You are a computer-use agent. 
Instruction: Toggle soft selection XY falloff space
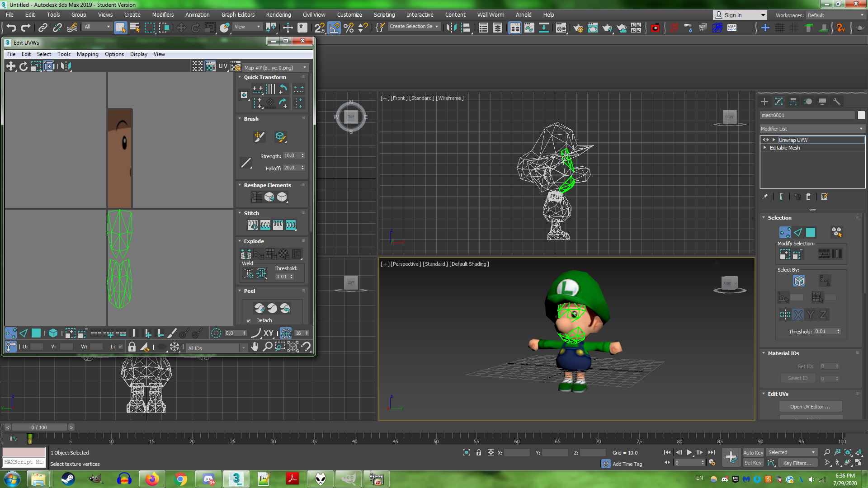(269, 333)
